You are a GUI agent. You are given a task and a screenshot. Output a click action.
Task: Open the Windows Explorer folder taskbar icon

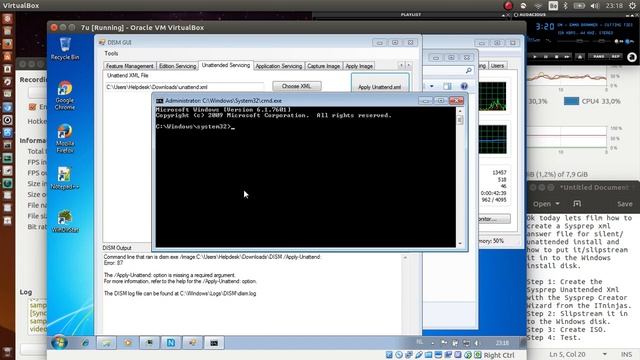(x=107, y=343)
